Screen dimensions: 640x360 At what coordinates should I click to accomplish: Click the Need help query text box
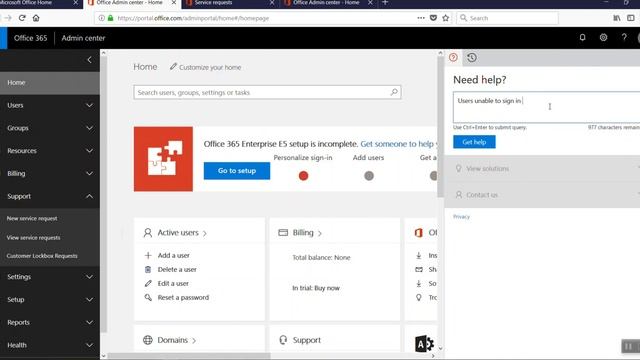click(x=547, y=107)
